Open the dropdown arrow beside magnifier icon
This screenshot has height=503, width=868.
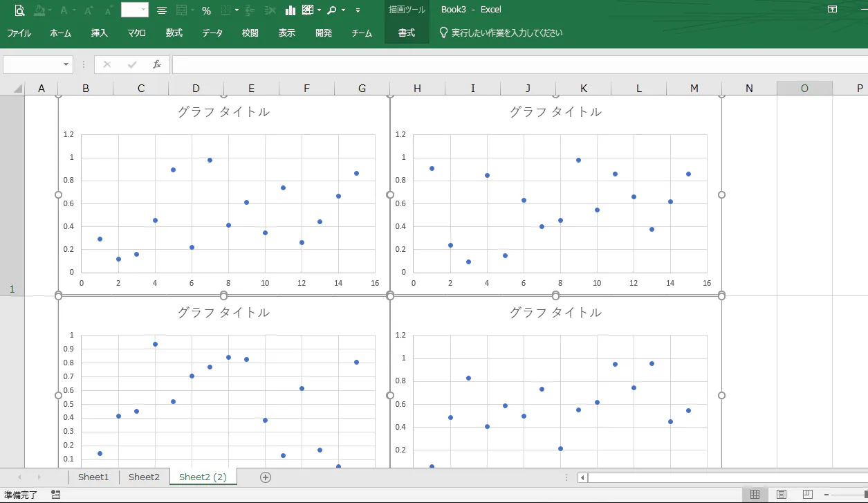click(x=343, y=10)
